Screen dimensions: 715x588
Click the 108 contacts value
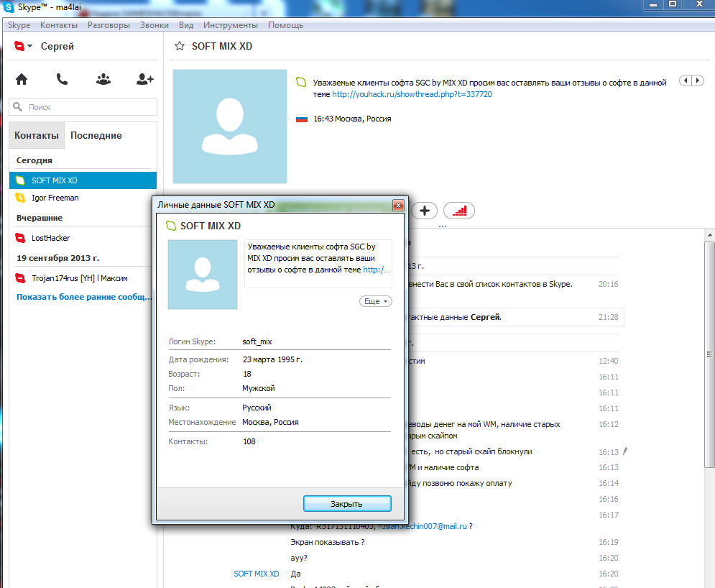249,441
